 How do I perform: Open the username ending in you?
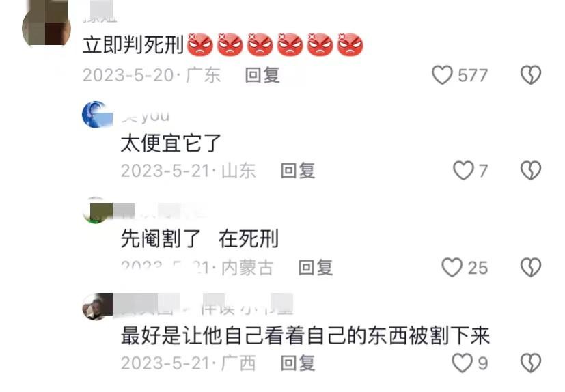coord(145,116)
